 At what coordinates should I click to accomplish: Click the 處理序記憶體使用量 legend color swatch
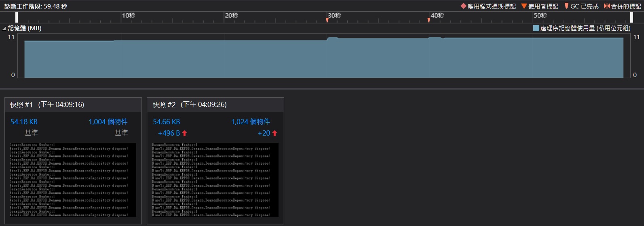536,28
